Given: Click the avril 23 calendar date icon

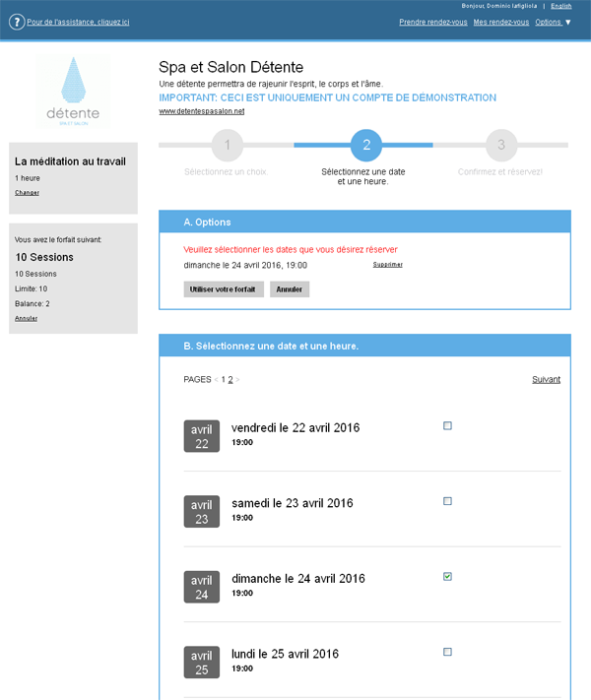Looking at the screenshot, I should coord(202,511).
